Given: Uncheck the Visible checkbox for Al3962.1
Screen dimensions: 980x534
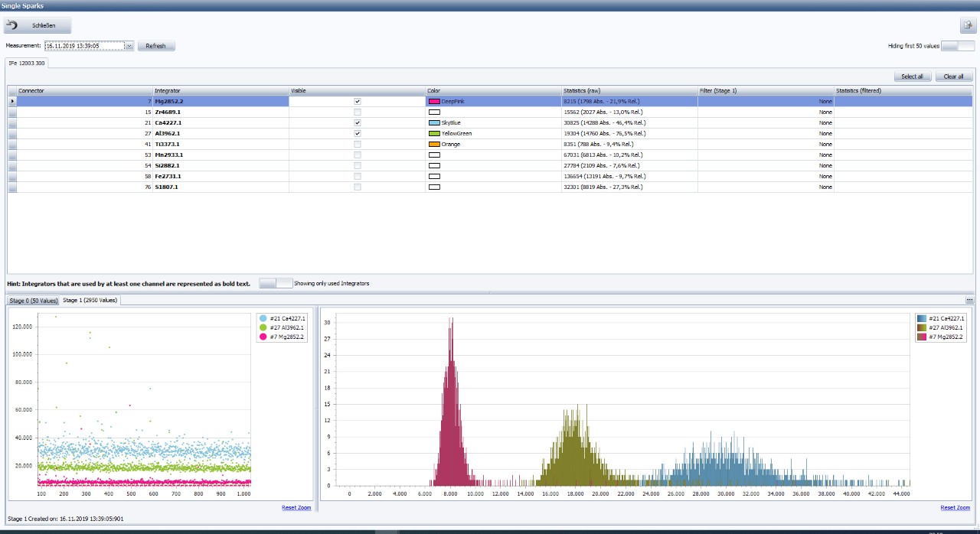Looking at the screenshot, I should tap(358, 132).
